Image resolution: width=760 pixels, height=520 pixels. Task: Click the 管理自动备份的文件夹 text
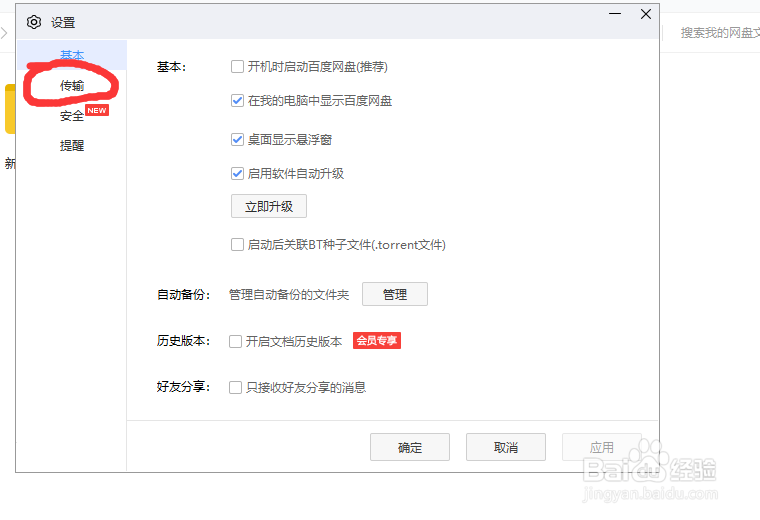(289, 295)
